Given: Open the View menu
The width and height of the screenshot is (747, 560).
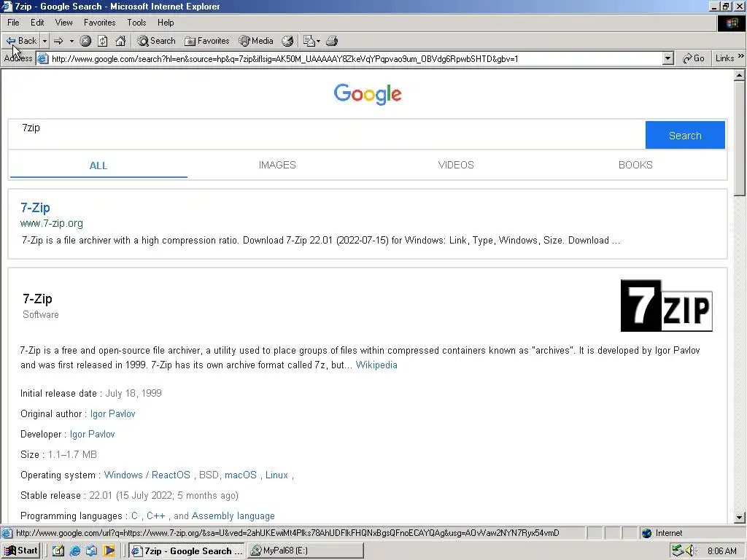Looking at the screenshot, I should tap(64, 23).
